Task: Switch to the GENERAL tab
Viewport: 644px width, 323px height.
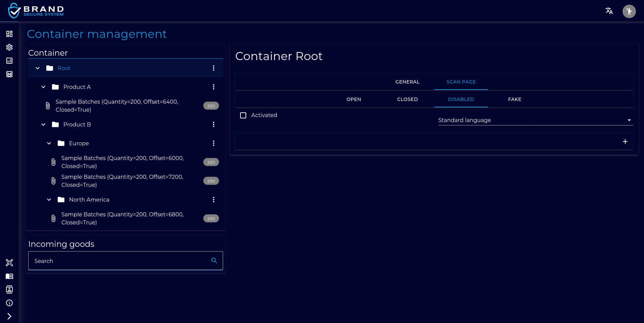Action: pyautogui.click(x=408, y=82)
